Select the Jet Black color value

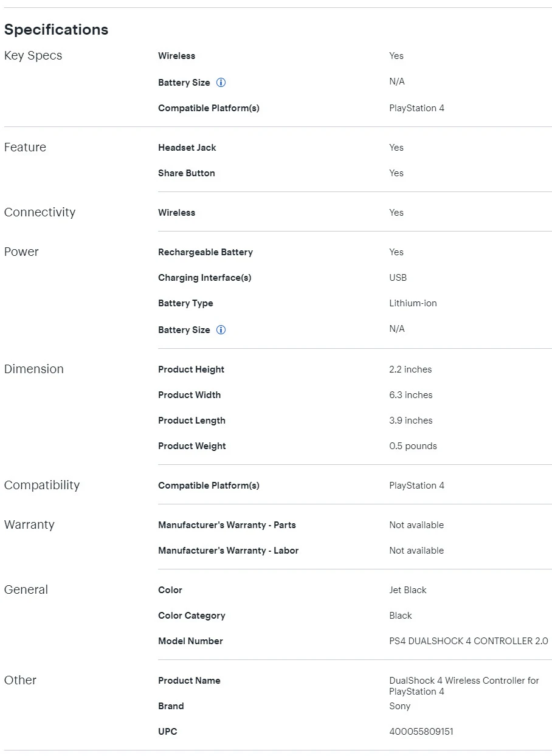(x=408, y=590)
